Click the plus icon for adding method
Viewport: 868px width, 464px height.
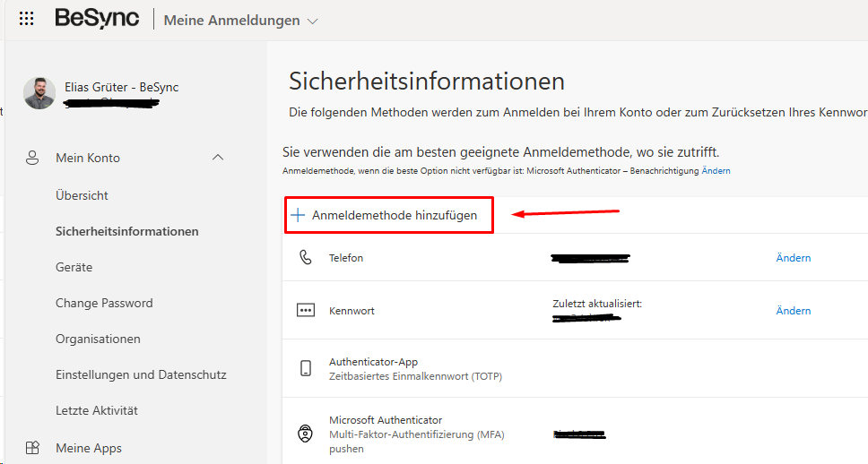click(x=298, y=216)
